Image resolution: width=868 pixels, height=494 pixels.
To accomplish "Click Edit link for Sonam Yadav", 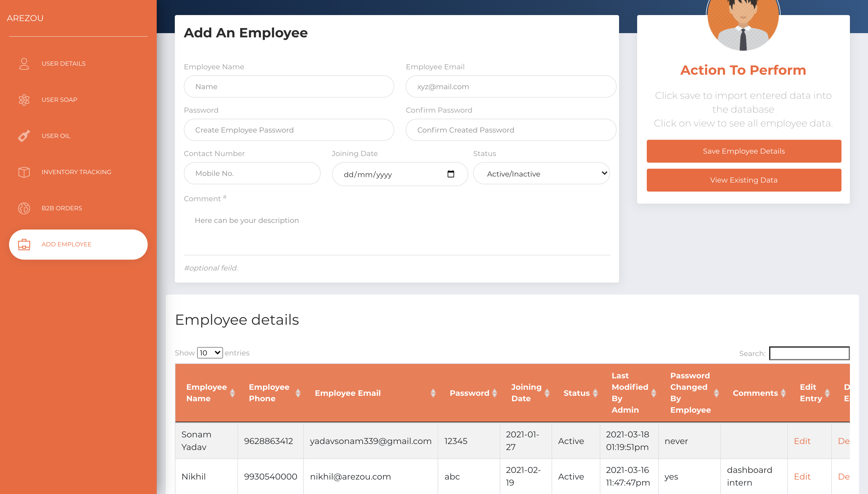I will tap(802, 441).
